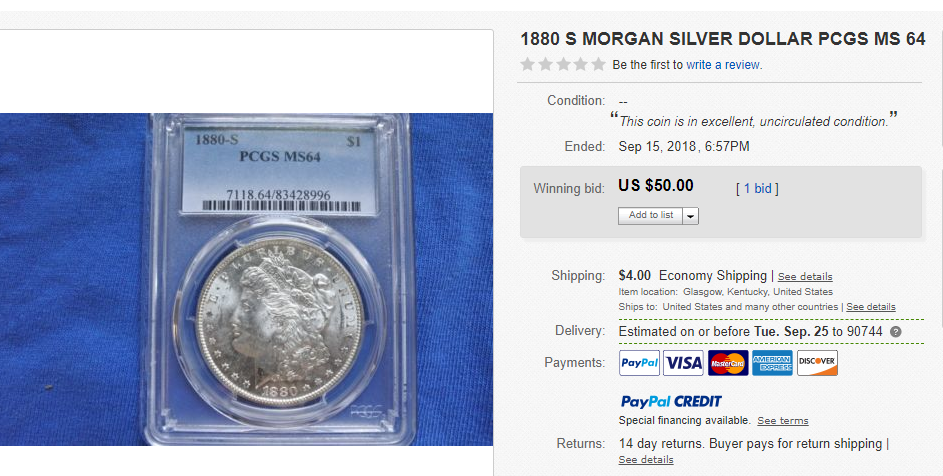Rate with the first star
The width and height of the screenshot is (943, 476).
(x=527, y=64)
